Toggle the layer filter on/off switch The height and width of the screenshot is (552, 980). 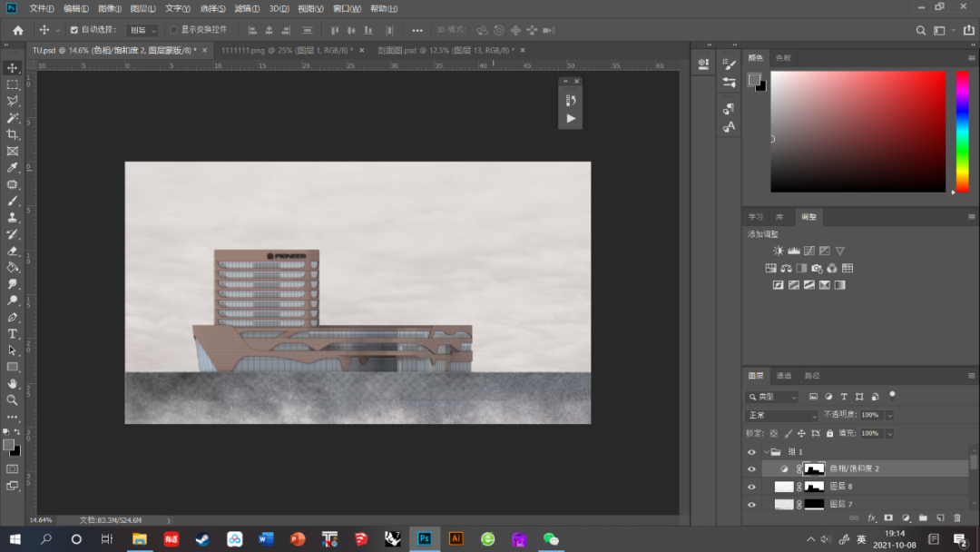tap(893, 395)
